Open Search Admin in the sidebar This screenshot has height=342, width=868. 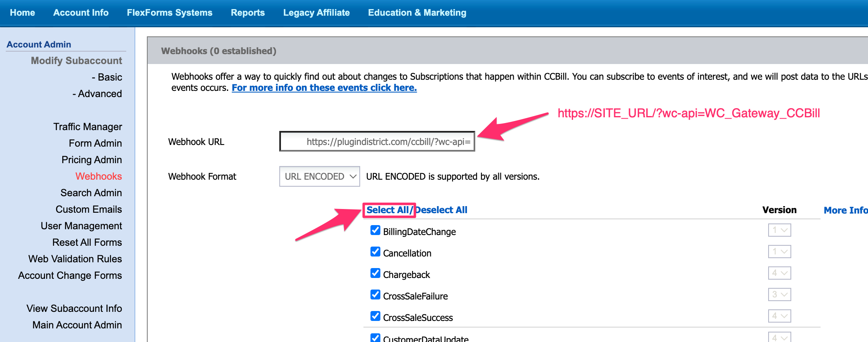(91, 193)
